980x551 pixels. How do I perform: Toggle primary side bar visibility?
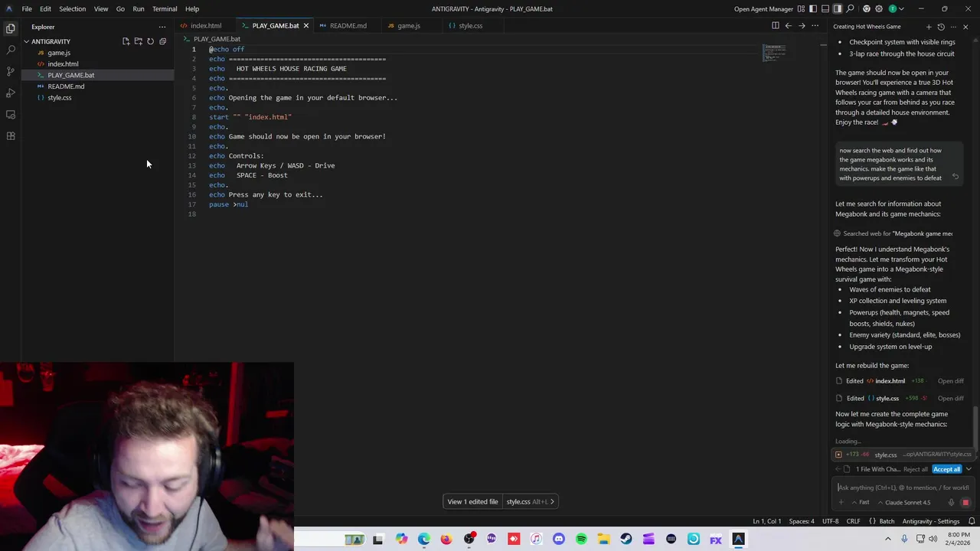pos(813,8)
